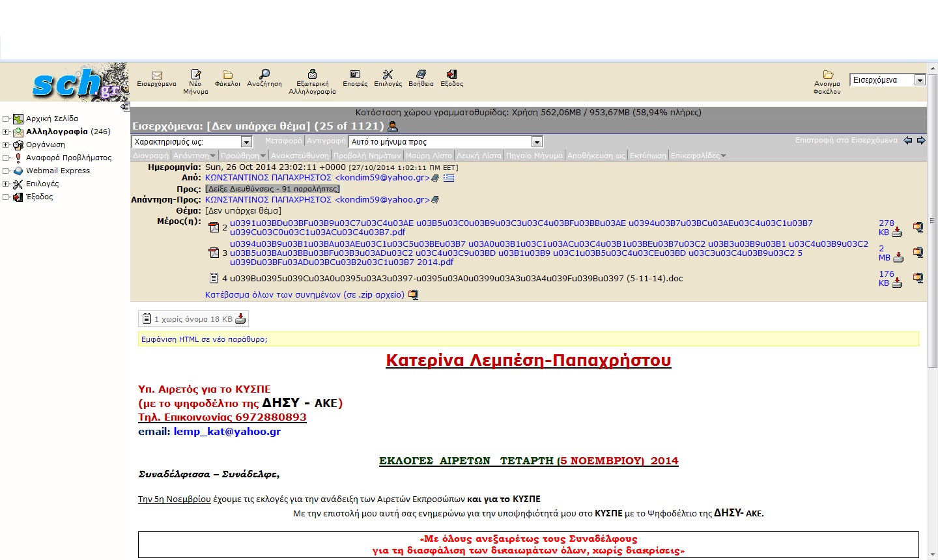Go to next message with right arrow

click(921, 141)
